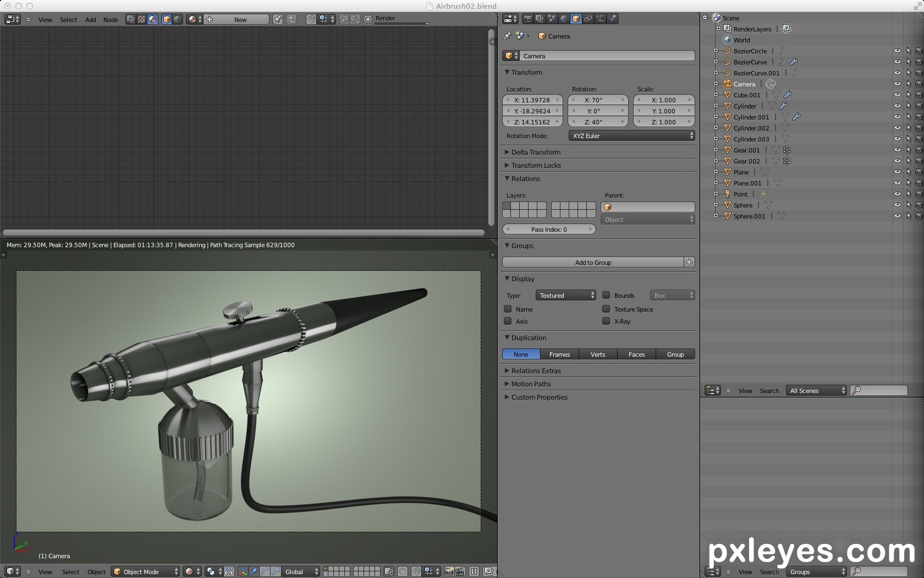Open the display Type Textured dropdown

tap(566, 295)
